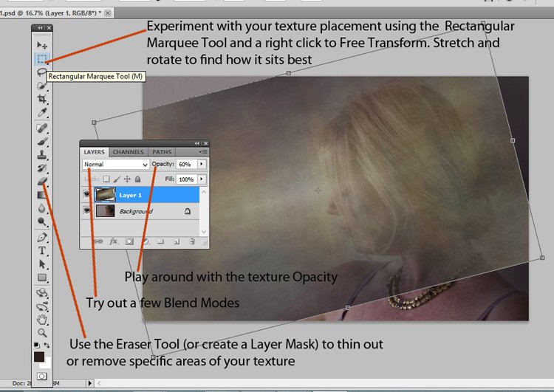Viewport: 554px width, 392px height.
Task: Open the Normal blend mode dropdown
Action: (x=115, y=164)
